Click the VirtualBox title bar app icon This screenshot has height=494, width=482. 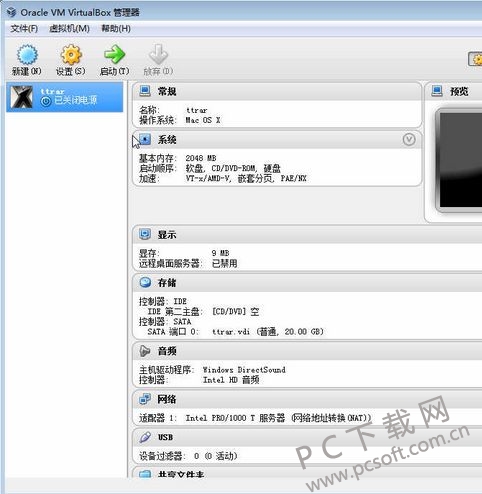click(x=11, y=12)
